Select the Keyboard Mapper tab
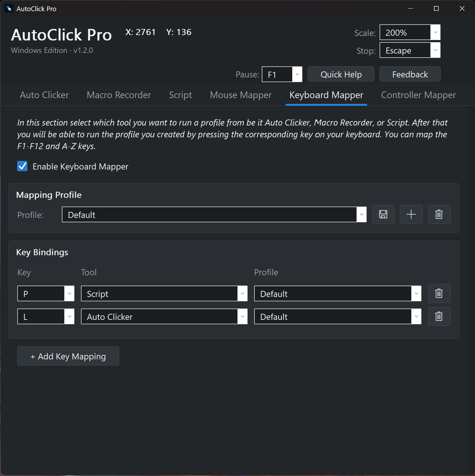Image resolution: width=475 pixels, height=476 pixels. coord(326,95)
